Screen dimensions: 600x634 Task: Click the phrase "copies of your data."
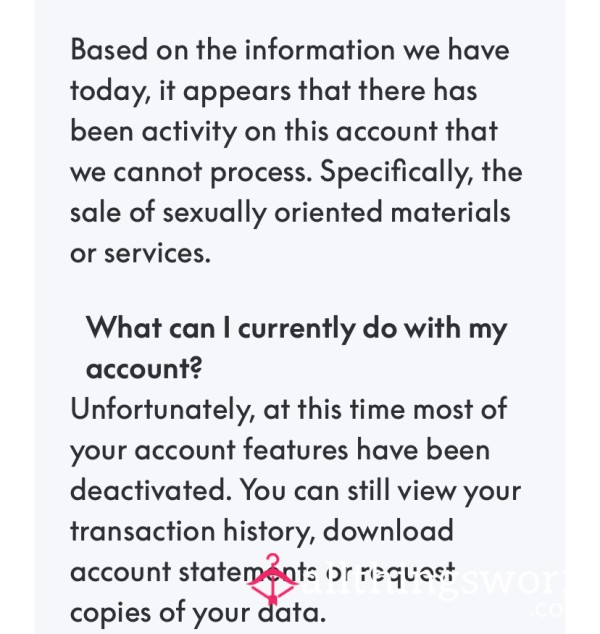tap(198, 613)
